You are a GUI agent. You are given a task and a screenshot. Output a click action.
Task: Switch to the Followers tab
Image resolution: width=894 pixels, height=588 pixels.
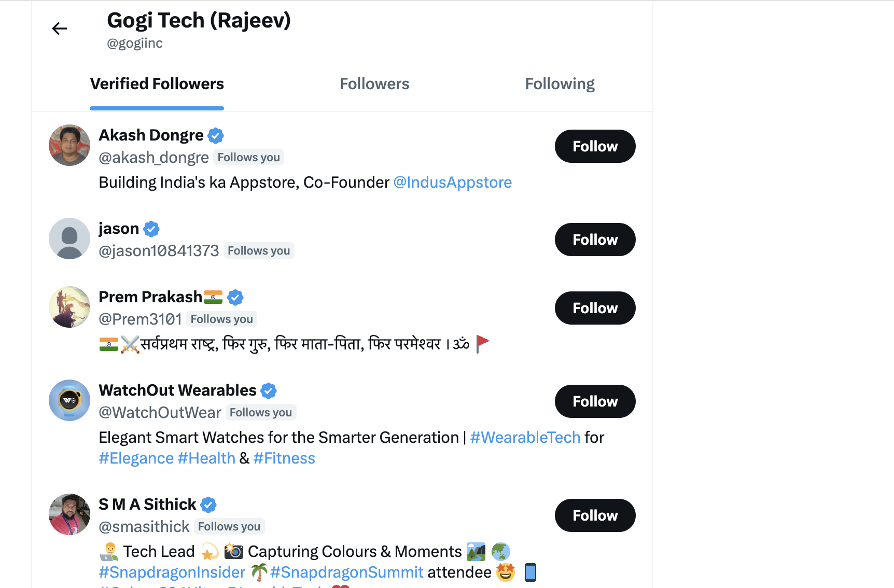point(374,84)
